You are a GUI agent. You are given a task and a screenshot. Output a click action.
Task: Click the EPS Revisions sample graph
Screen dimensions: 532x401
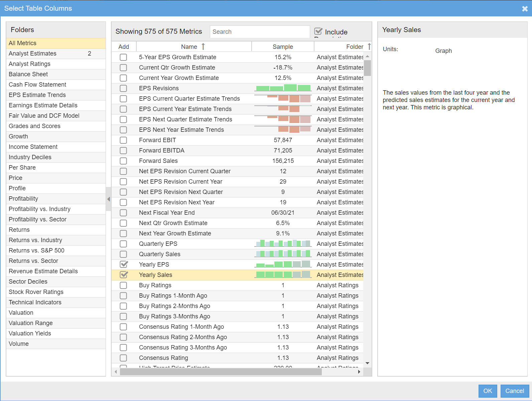[x=283, y=88]
